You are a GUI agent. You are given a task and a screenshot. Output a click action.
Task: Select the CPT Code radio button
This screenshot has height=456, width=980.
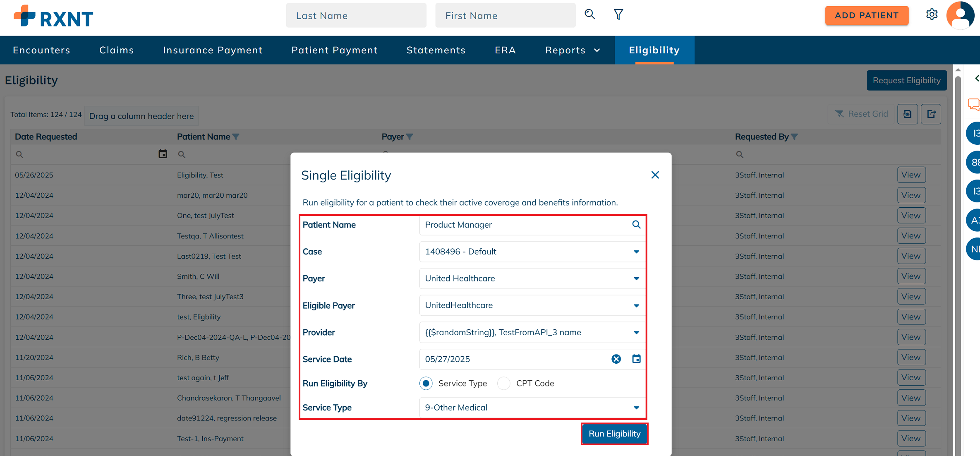click(503, 384)
